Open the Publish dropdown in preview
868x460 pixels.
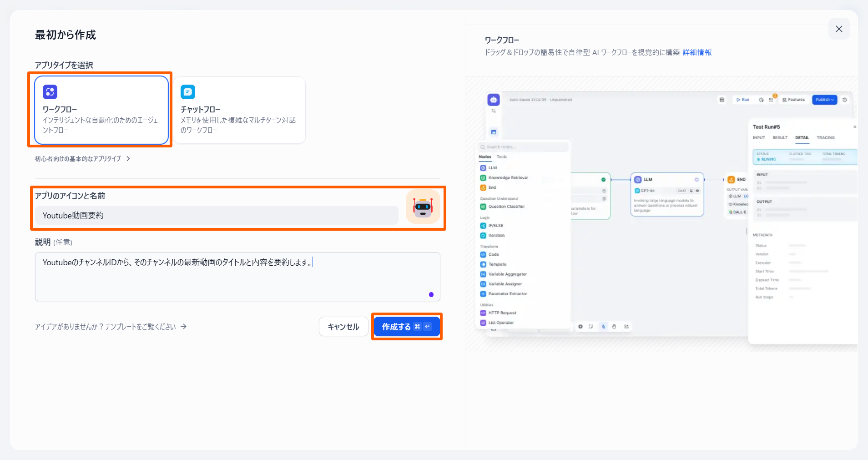point(824,100)
